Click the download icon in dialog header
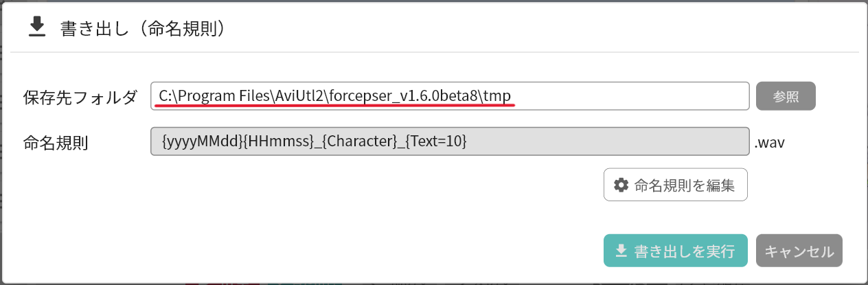The height and width of the screenshot is (285, 868). (x=36, y=27)
